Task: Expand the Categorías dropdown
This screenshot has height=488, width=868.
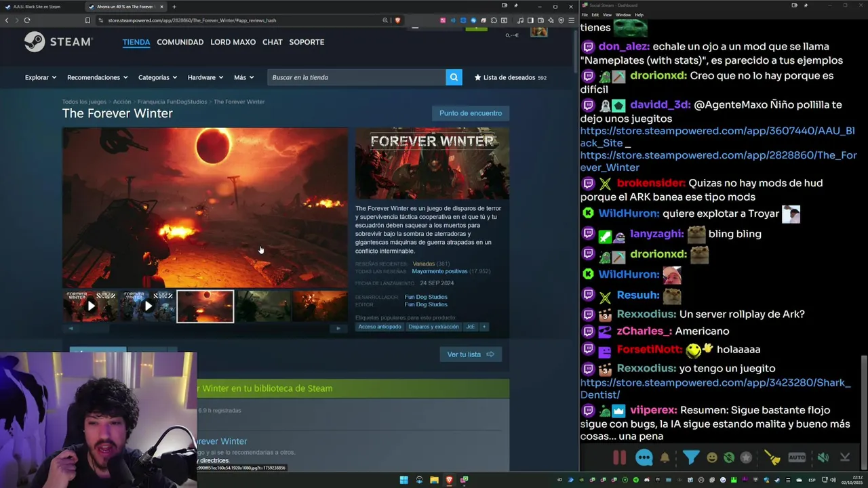Action: 157,77
